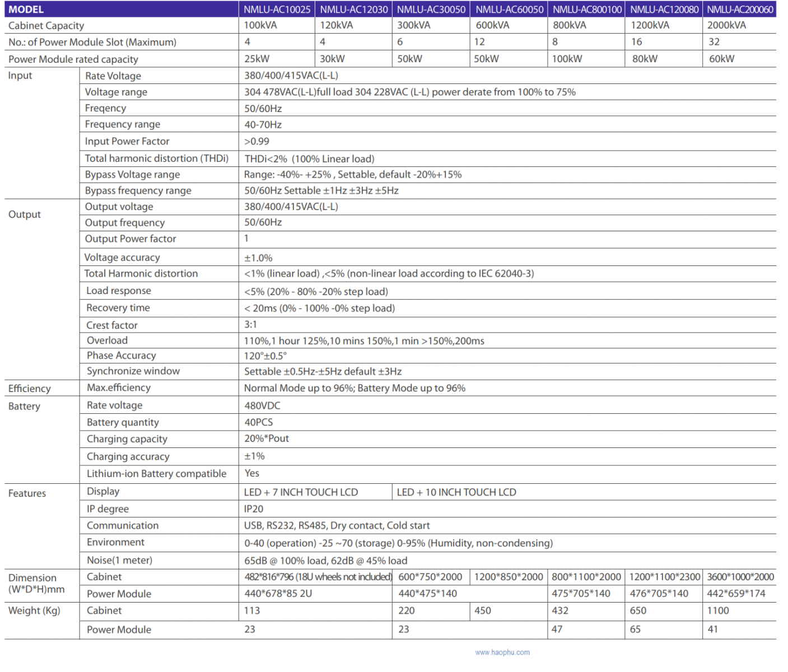Select the power module weight 65
The height and width of the screenshot is (672, 788).
tap(635, 629)
